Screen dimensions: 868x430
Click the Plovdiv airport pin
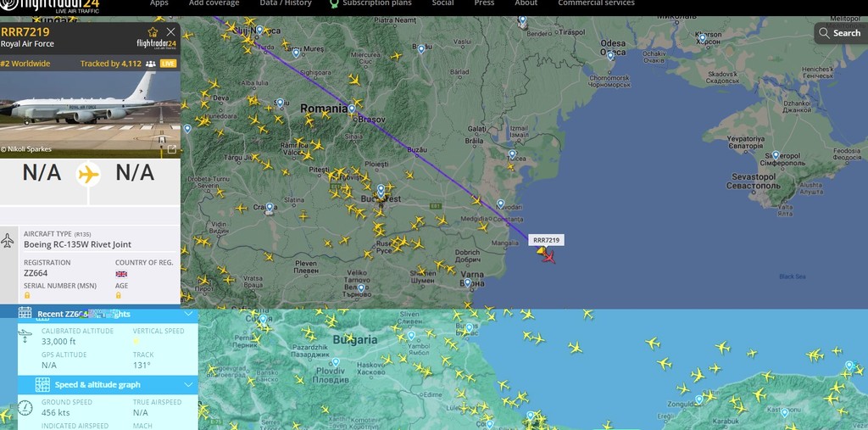[x=336, y=362]
